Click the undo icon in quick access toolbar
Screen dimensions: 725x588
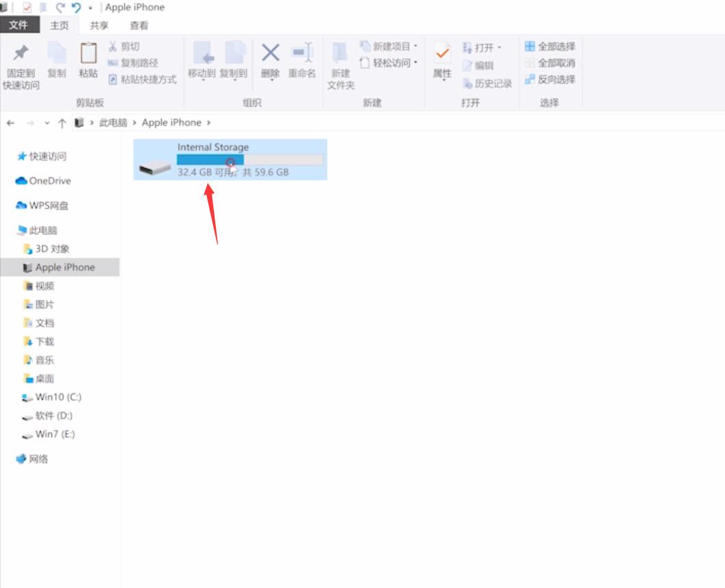click(x=76, y=8)
